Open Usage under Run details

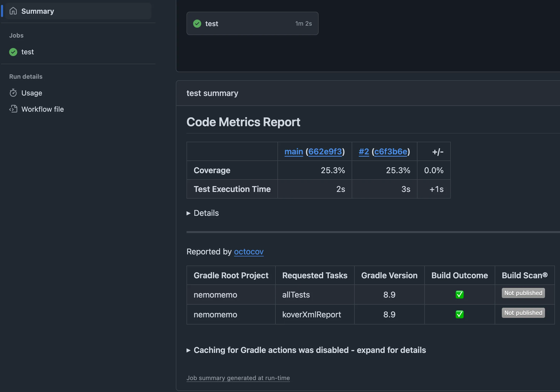coord(32,93)
